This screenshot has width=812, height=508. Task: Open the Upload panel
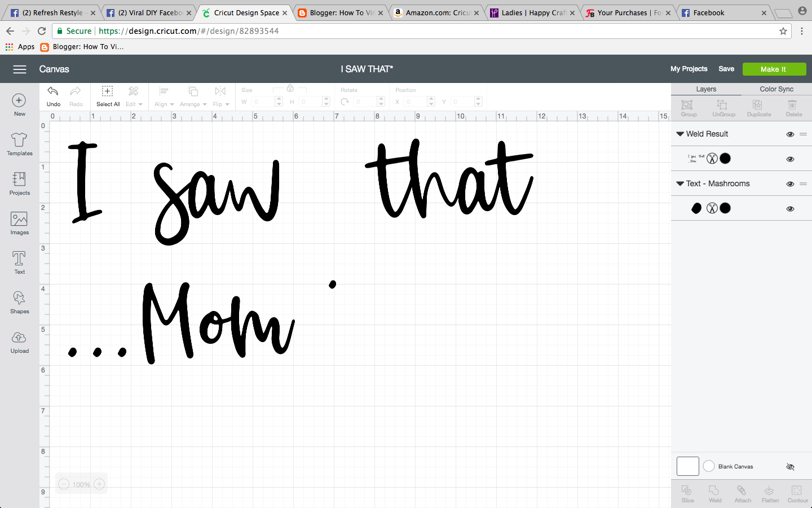[19, 342]
